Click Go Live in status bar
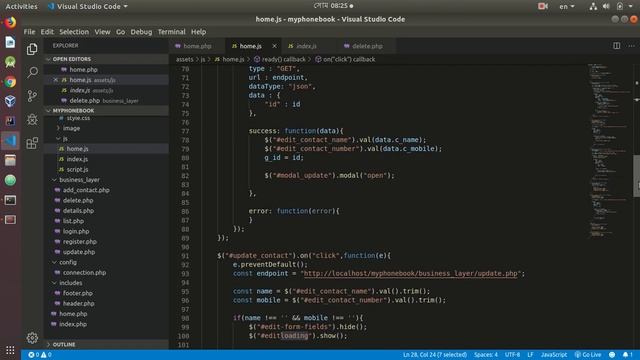640x360 pixels. coord(588,355)
